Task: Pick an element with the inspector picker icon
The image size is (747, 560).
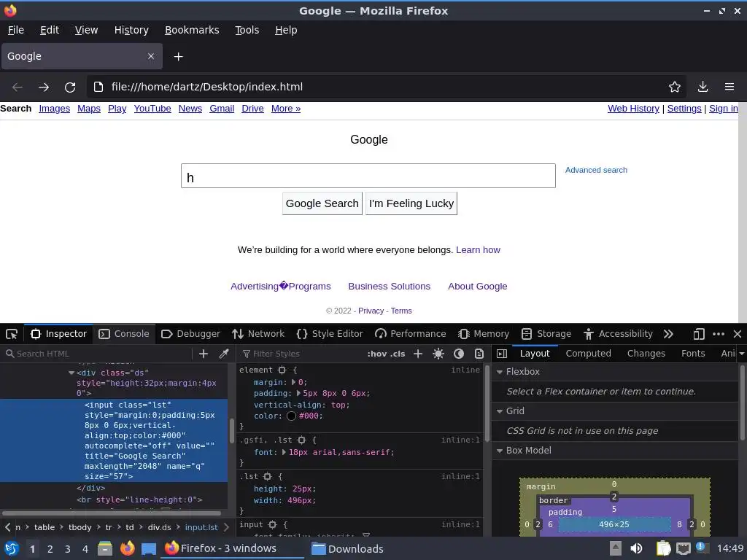Action: click(x=12, y=334)
